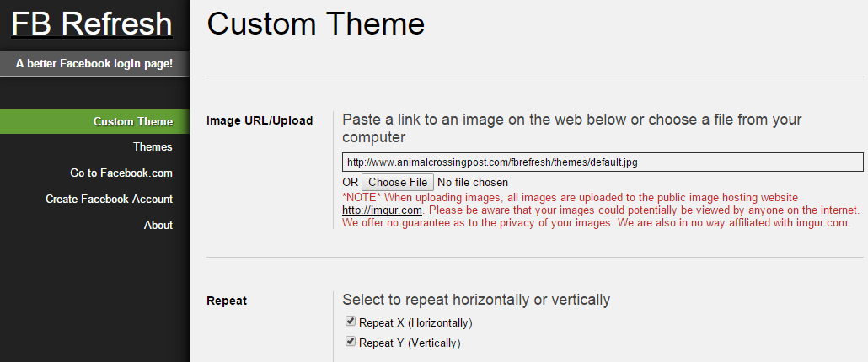The width and height of the screenshot is (868, 362).
Task: Uncheck the Repeat Y (Vertically) checkbox
Action: coord(350,342)
